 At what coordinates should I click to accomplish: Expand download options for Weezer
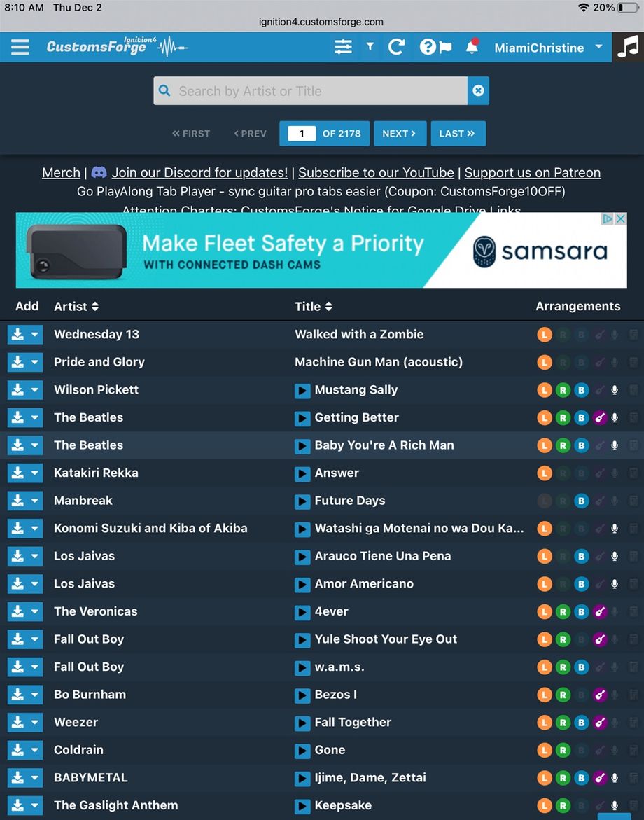(35, 722)
